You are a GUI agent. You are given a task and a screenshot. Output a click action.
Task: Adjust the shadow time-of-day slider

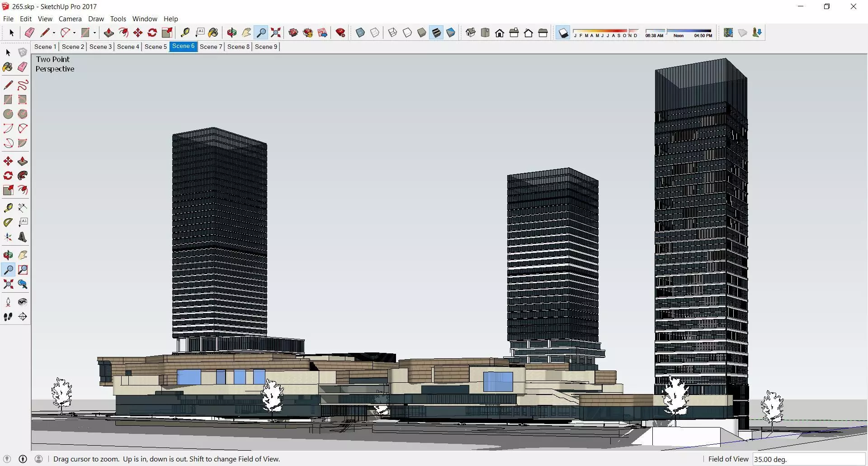click(679, 33)
